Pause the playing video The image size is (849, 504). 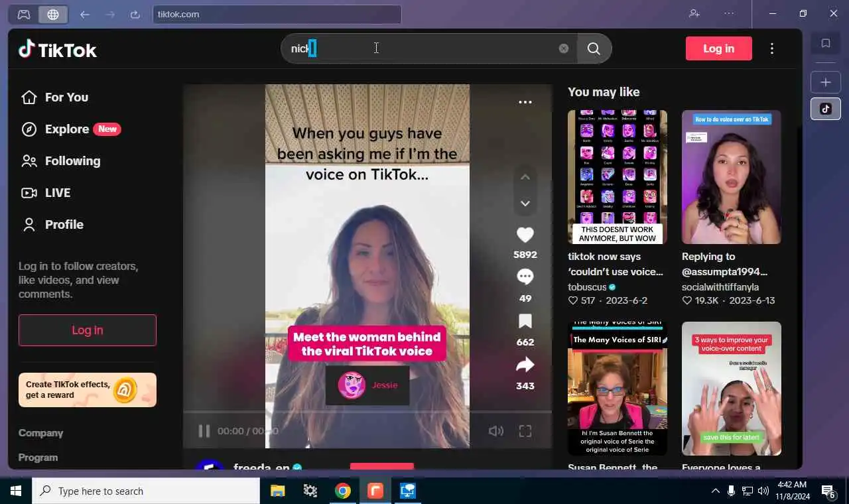tap(204, 431)
